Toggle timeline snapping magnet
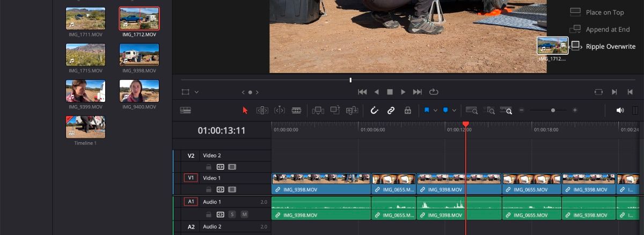 (375, 110)
